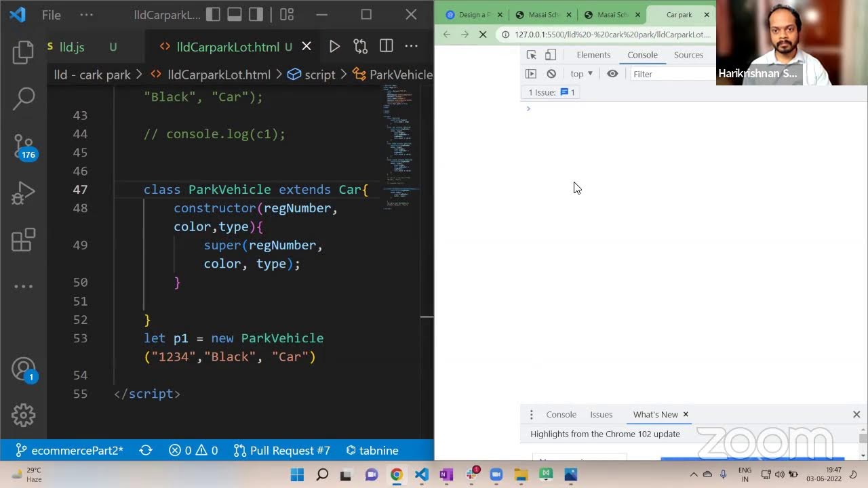Open editor More Actions menu
The width and height of the screenshot is (868, 488).
click(x=411, y=47)
